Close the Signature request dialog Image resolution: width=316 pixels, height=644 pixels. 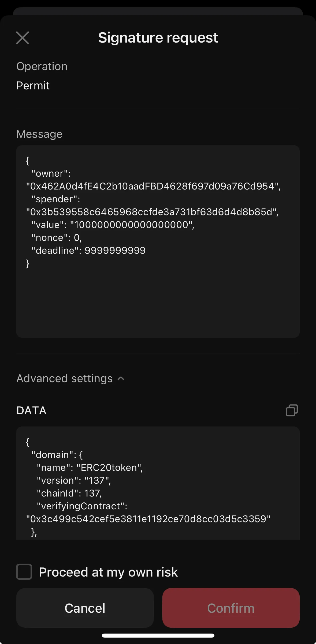[x=23, y=37]
